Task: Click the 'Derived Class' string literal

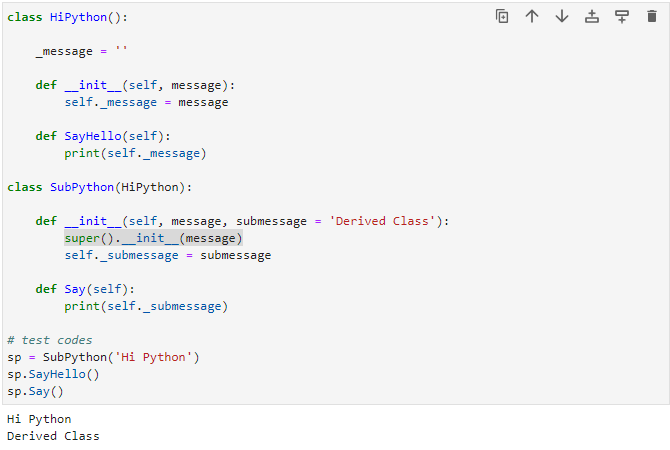Action: [382, 221]
